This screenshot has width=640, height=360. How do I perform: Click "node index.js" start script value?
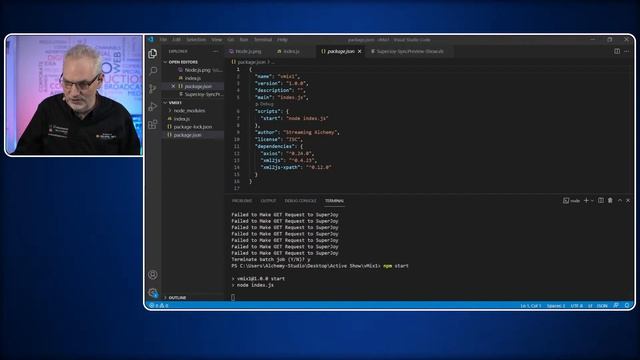click(x=307, y=118)
